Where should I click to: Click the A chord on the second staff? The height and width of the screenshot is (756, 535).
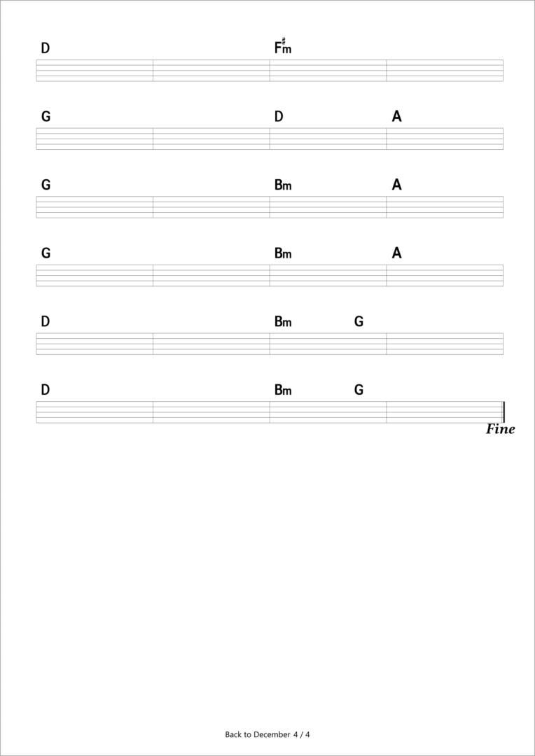(396, 117)
